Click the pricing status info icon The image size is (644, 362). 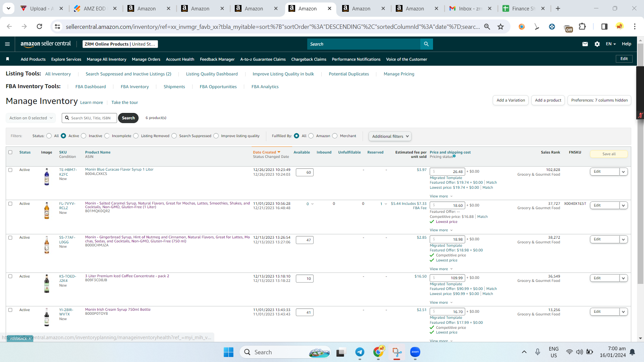tap(454, 156)
